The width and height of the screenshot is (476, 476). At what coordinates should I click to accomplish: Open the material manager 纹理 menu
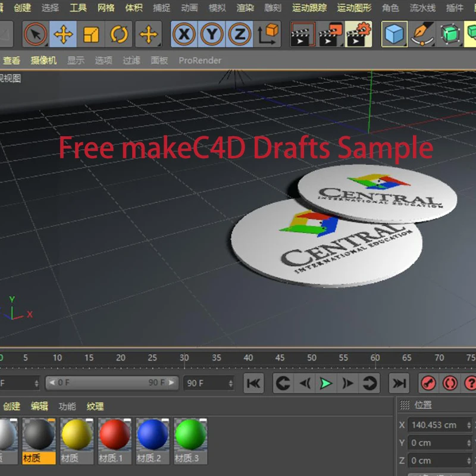pyautogui.click(x=95, y=406)
